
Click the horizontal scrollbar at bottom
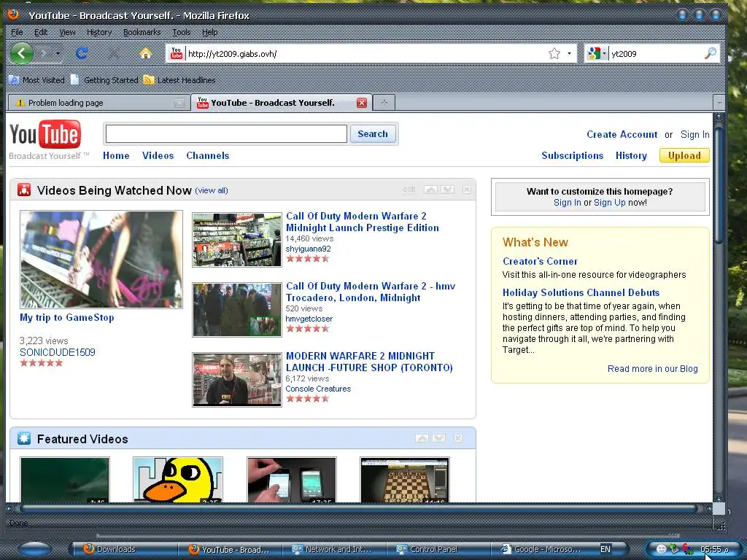tap(359, 508)
